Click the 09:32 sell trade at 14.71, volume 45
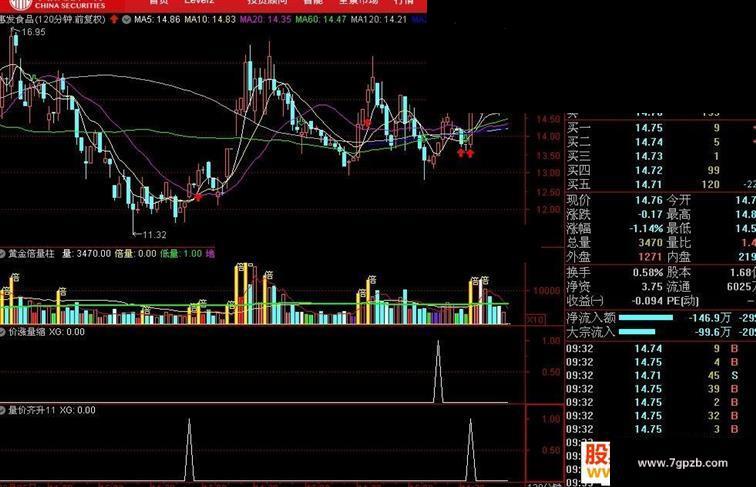Viewport: 756px width, 487px height. point(653,375)
